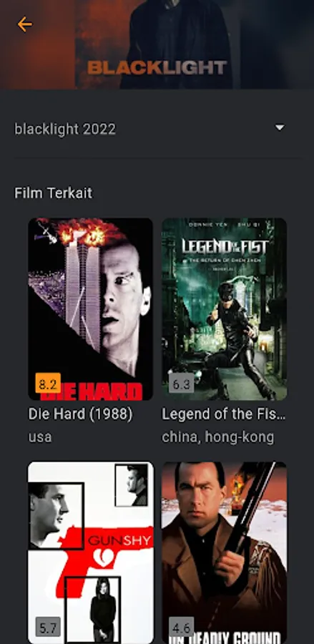Screen dimensions: 314x644
Task: Tap the 5.7 rating badge
Action: click(x=48, y=627)
